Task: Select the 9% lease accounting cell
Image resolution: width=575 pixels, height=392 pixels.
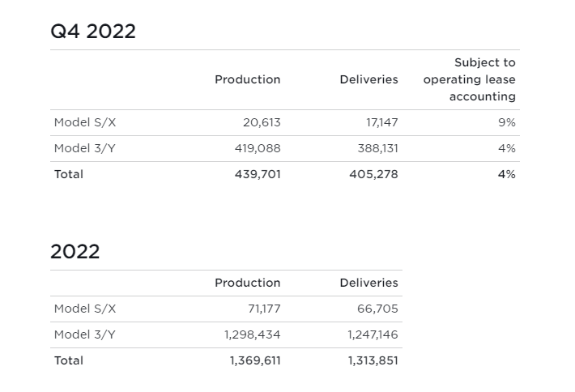Action: click(x=506, y=122)
